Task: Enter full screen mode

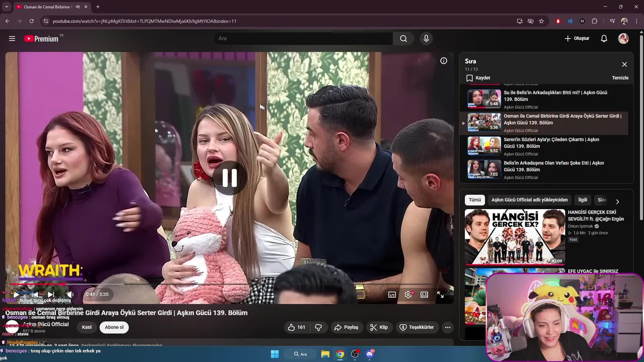Action: (440, 295)
